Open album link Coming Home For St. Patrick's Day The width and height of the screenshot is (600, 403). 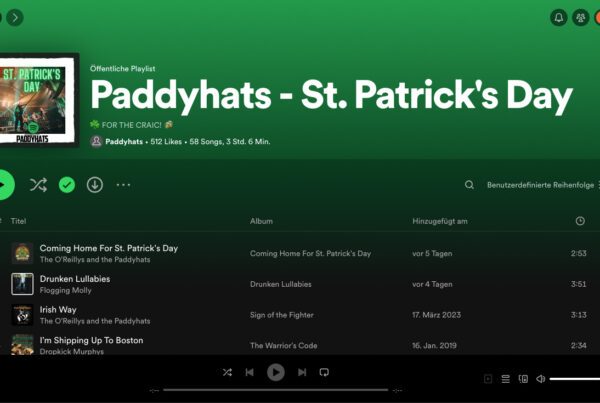(x=310, y=253)
